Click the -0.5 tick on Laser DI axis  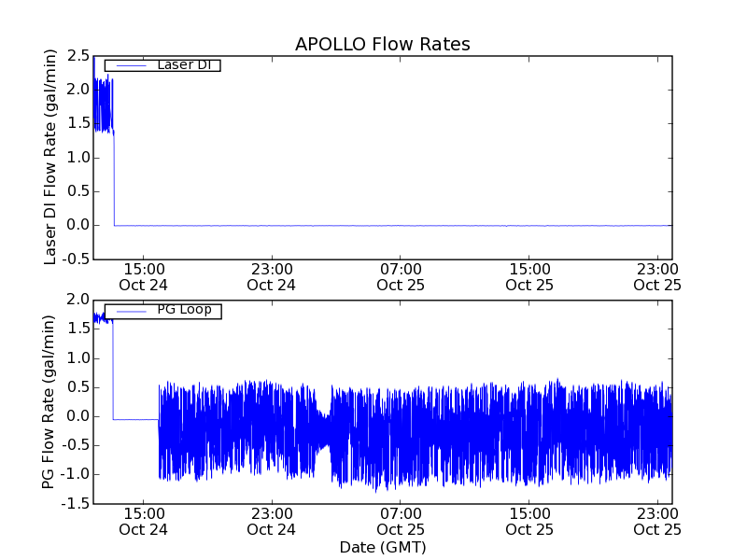coord(76,259)
